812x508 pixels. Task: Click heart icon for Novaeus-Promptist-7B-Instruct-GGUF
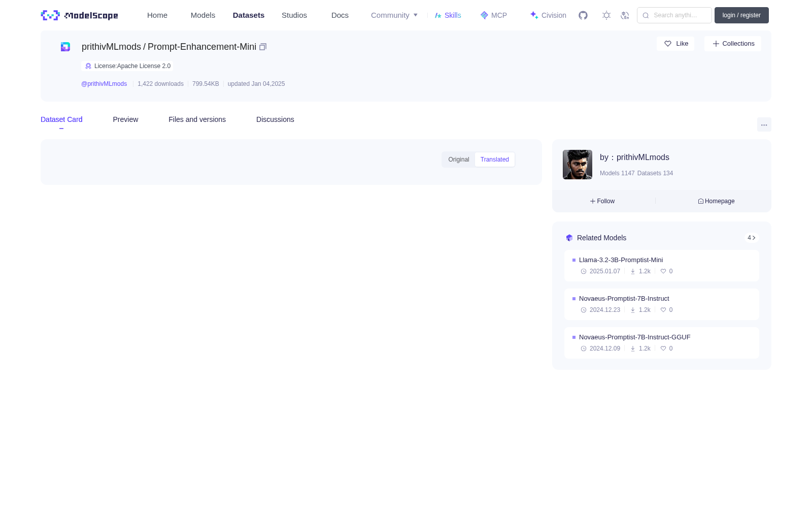pos(663,348)
